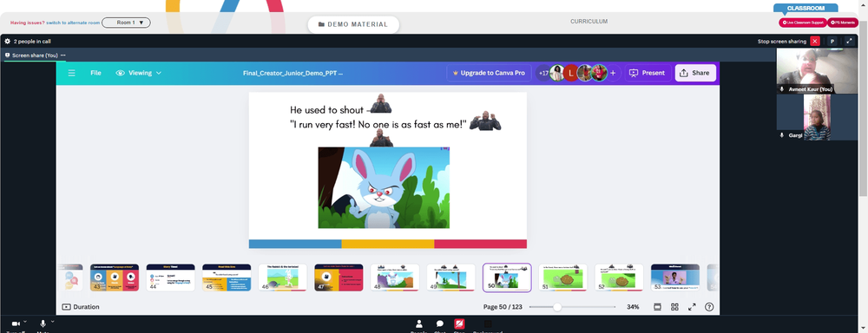Viewport: 868px width, 333px height.
Task: Click the Present button
Action: pyautogui.click(x=648, y=73)
